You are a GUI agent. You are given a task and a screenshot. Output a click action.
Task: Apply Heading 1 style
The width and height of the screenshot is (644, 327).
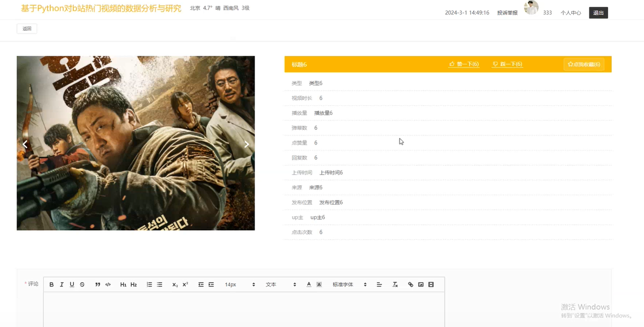[123, 284]
